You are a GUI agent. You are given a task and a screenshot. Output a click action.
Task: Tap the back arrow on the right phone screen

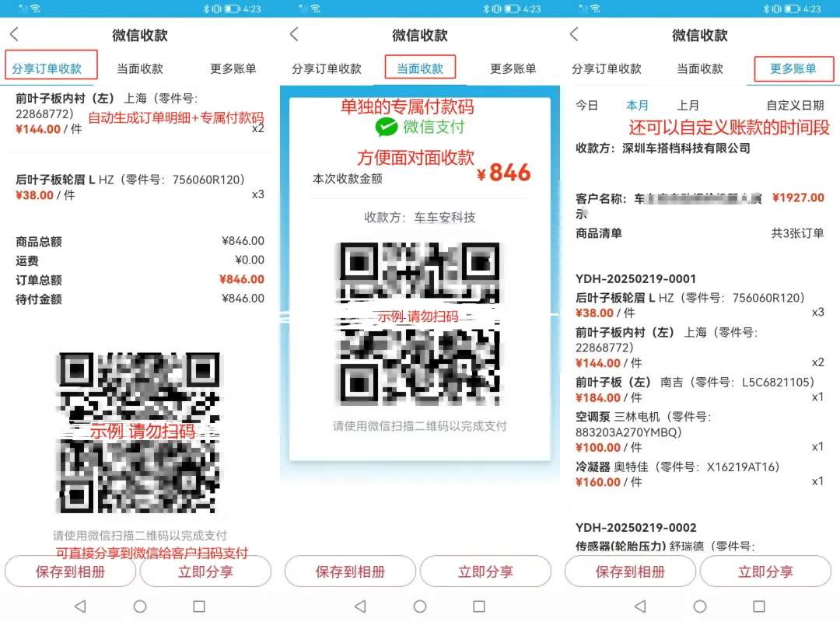pyautogui.click(x=574, y=35)
